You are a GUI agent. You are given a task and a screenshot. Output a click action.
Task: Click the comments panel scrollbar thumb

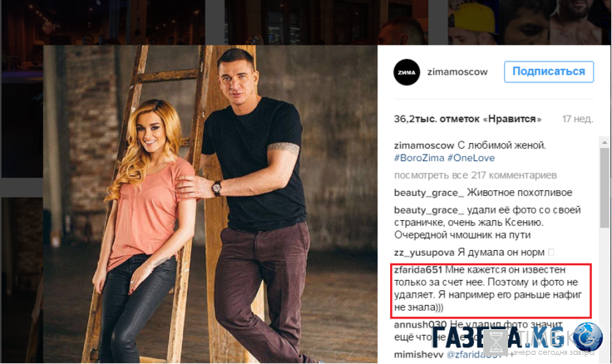[605, 187]
